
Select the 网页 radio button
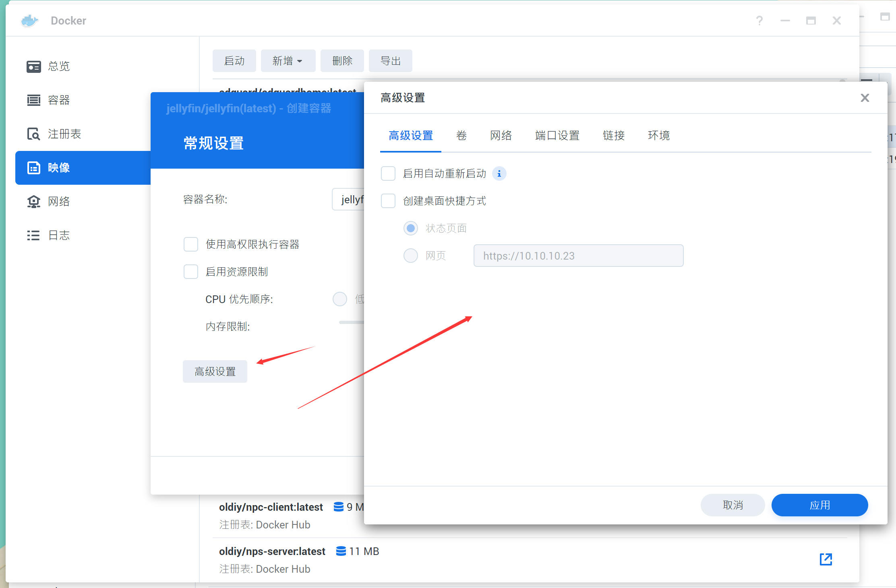pyautogui.click(x=411, y=256)
